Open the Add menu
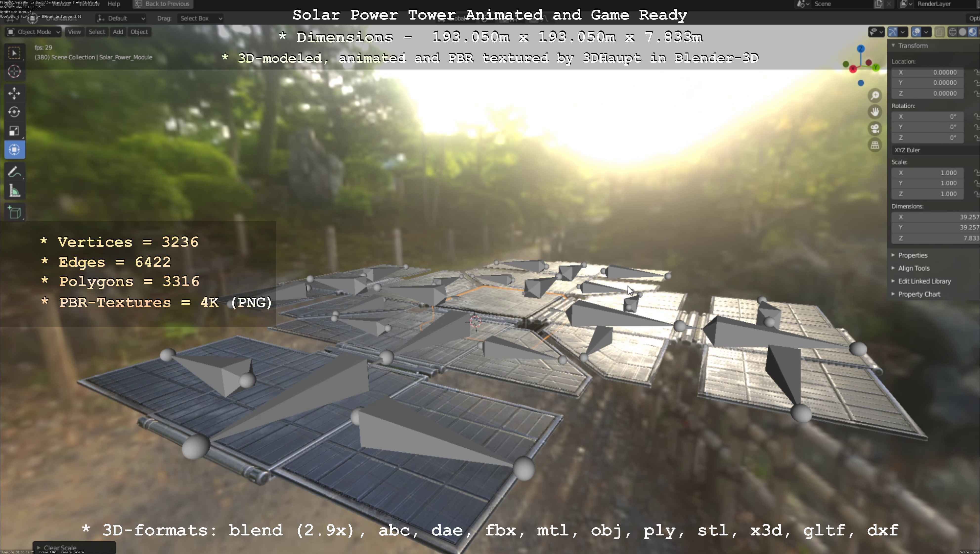980x554 pixels. [x=118, y=32]
